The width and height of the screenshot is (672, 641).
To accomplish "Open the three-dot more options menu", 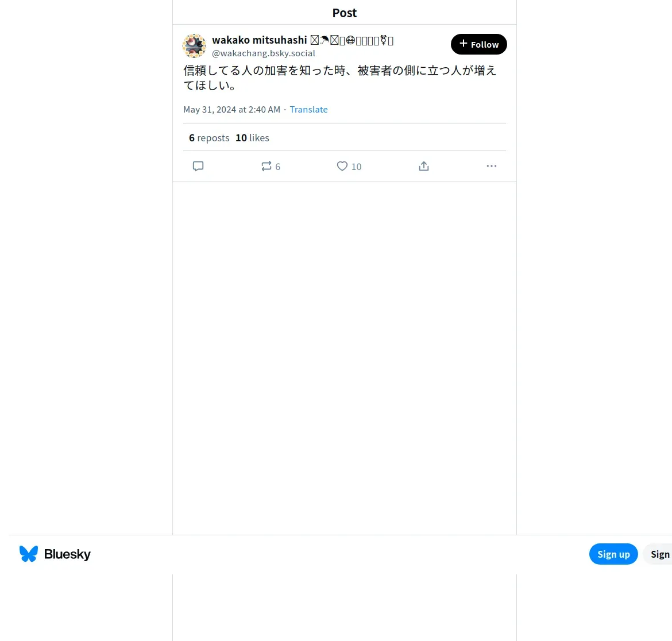I will point(492,166).
